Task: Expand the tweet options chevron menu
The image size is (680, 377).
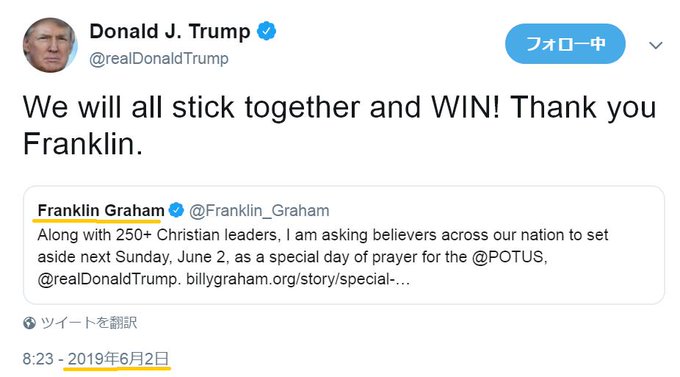Action: 656,45
